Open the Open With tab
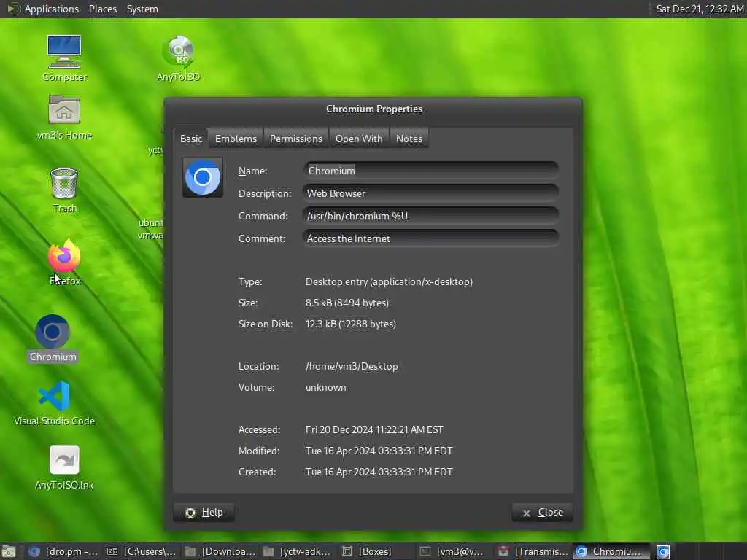Screen dimensions: 747x560 (359, 139)
